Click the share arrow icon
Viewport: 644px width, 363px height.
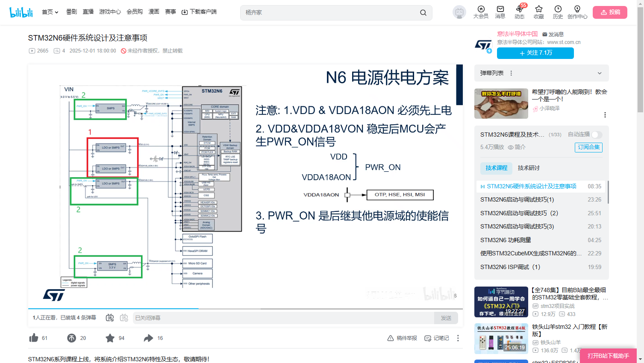coord(148,338)
